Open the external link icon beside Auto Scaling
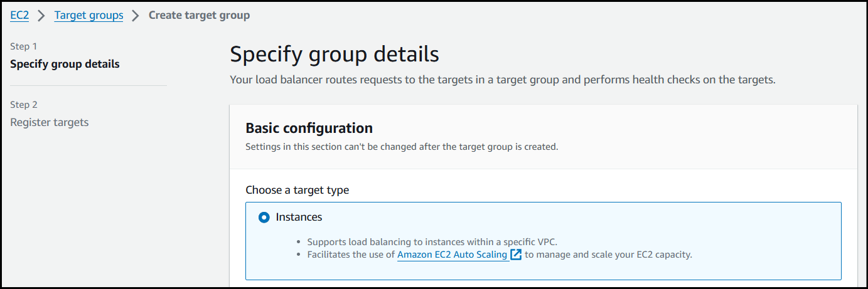The image size is (868, 289). click(x=516, y=255)
